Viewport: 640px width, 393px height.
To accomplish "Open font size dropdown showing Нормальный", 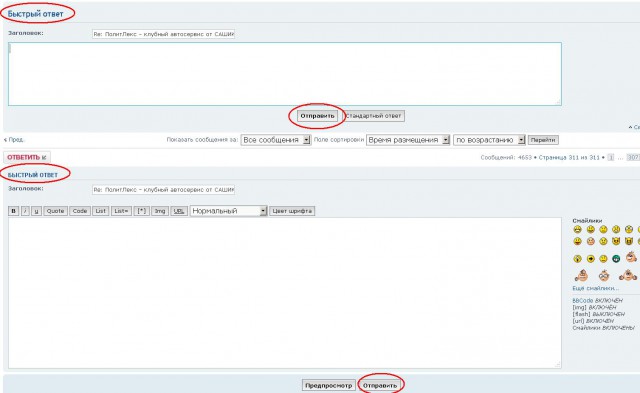I will point(229,211).
